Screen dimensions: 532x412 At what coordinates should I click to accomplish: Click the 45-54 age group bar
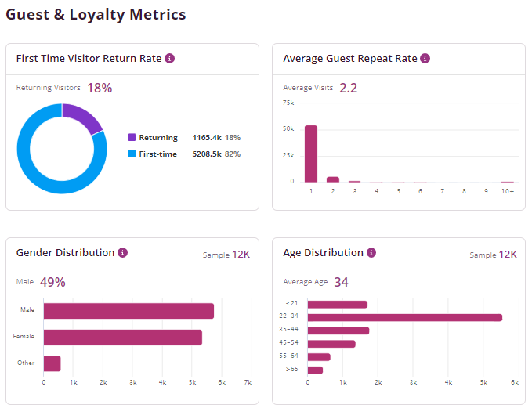pos(331,344)
